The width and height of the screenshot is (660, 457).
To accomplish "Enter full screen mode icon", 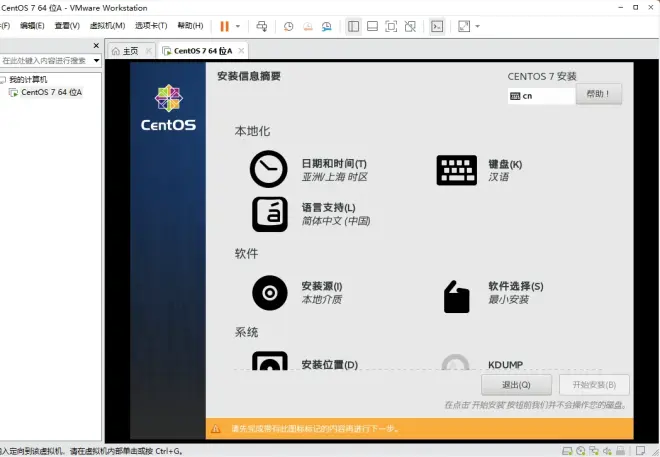I will 391,27.
